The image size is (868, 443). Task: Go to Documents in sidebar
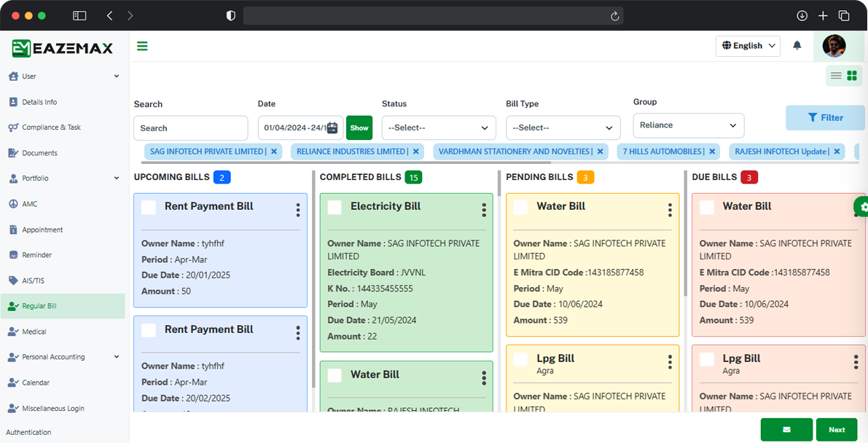click(x=63, y=153)
